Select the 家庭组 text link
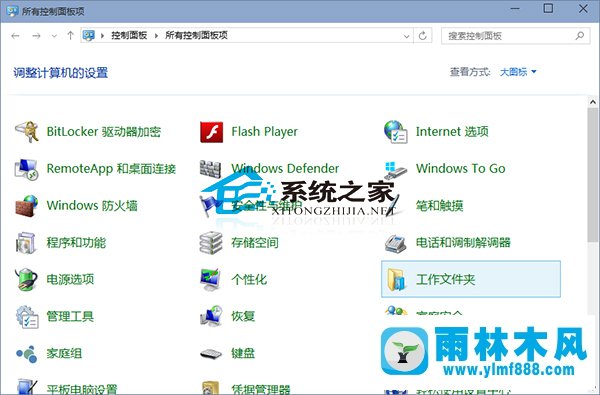The height and width of the screenshot is (395, 600). [64, 353]
